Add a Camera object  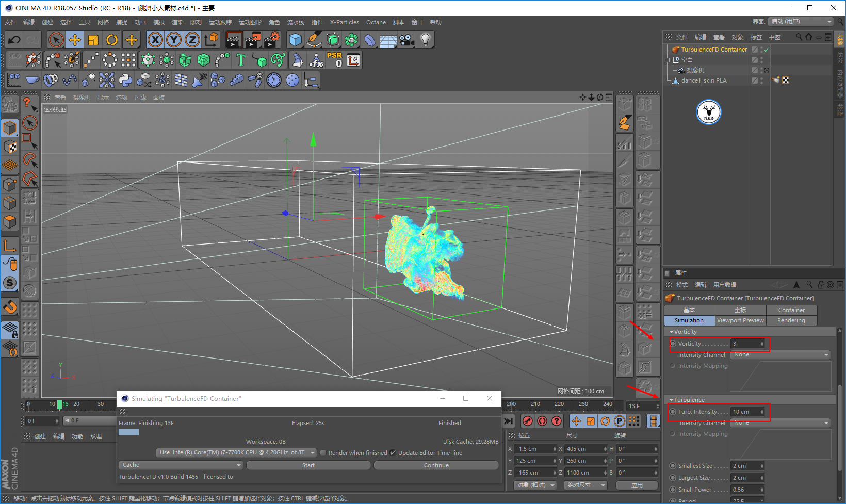(407, 40)
